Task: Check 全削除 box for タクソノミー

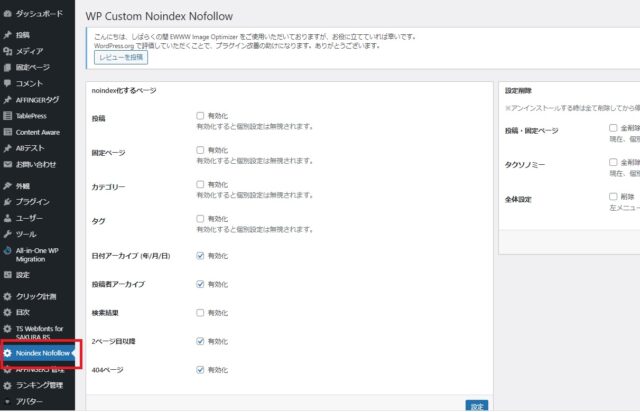Action: point(613,163)
